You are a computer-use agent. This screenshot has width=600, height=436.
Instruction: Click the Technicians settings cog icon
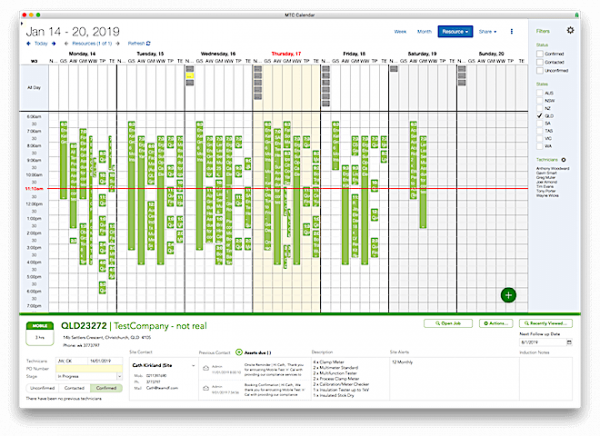564,160
